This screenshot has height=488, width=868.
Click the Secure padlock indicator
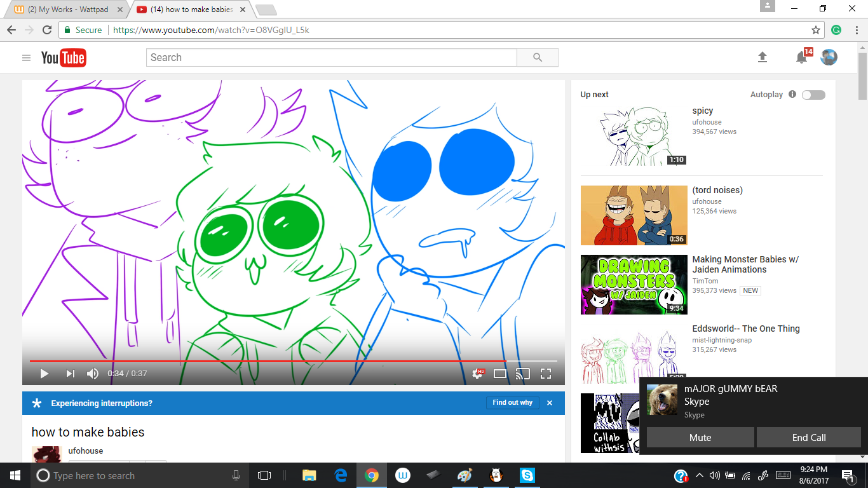[83, 30]
